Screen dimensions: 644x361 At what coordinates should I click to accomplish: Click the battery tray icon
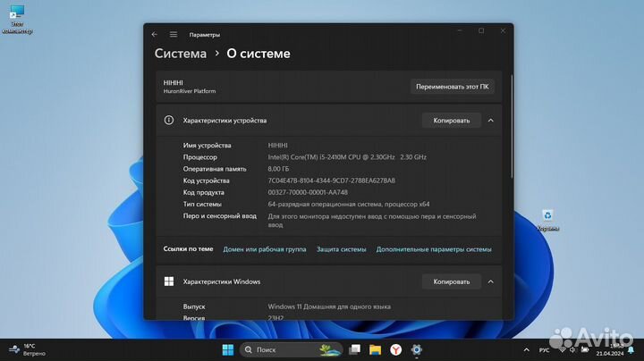(x=585, y=350)
